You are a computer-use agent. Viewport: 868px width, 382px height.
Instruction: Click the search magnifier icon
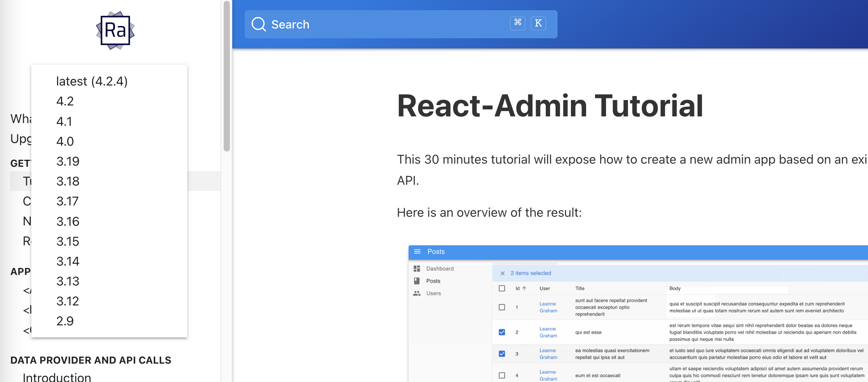tap(258, 24)
